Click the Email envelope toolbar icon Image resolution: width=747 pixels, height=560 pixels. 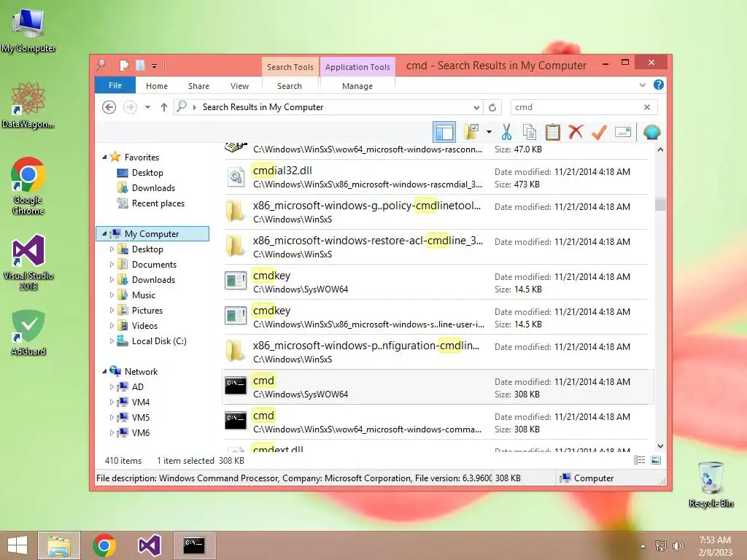[x=623, y=132]
